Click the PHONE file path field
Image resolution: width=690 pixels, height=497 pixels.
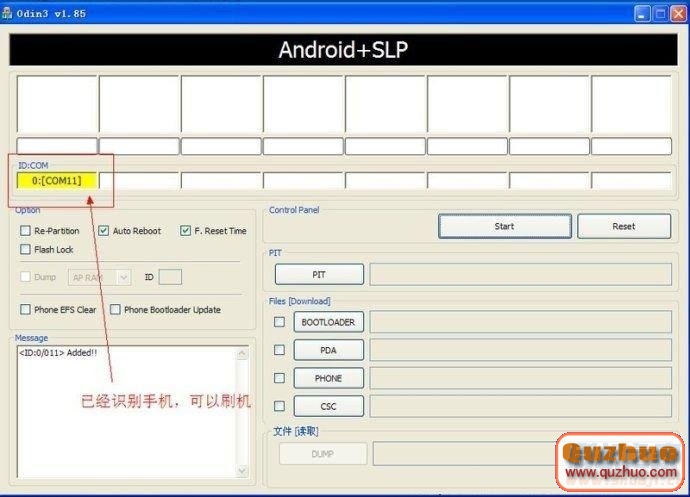point(521,378)
